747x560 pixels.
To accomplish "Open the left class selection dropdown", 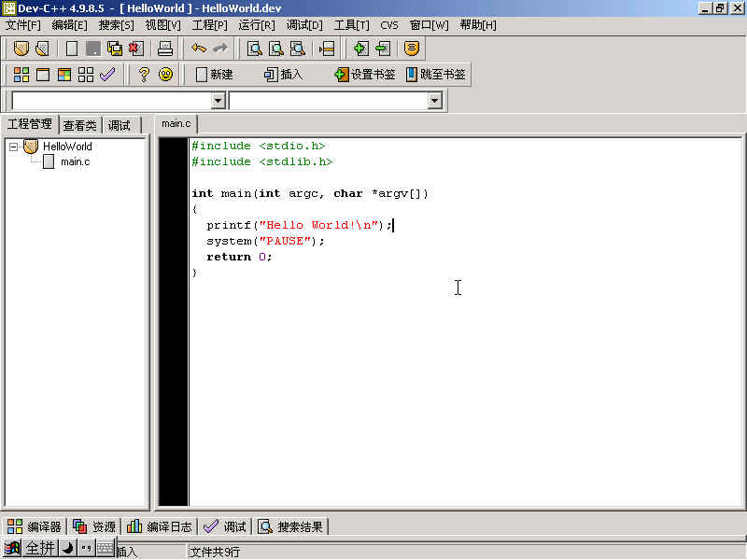I will click(218, 101).
